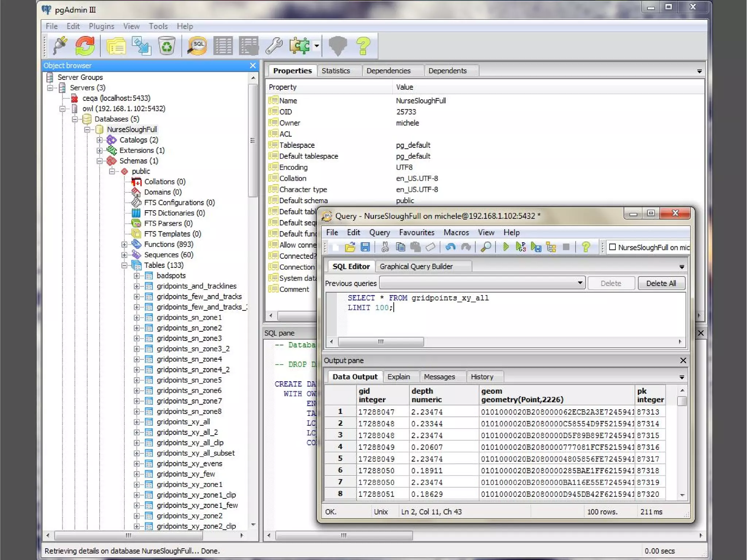This screenshot has height=560, width=747.
Task: Click the Save file floppy icon in query window
Action: pyautogui.click(x=365, y=247)
